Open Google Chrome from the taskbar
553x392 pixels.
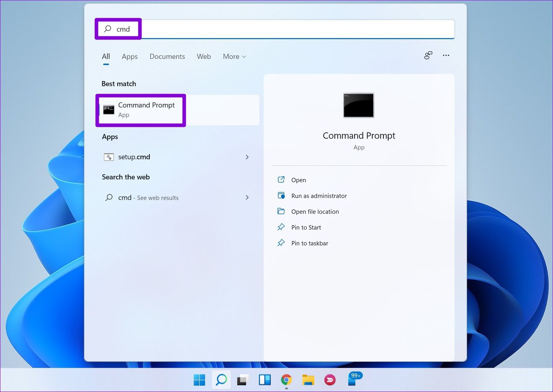pos(286,380)
